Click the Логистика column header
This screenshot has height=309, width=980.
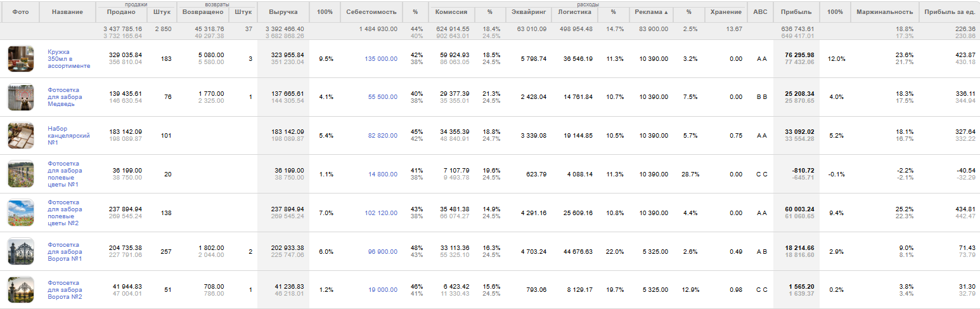tap(574, 12)
